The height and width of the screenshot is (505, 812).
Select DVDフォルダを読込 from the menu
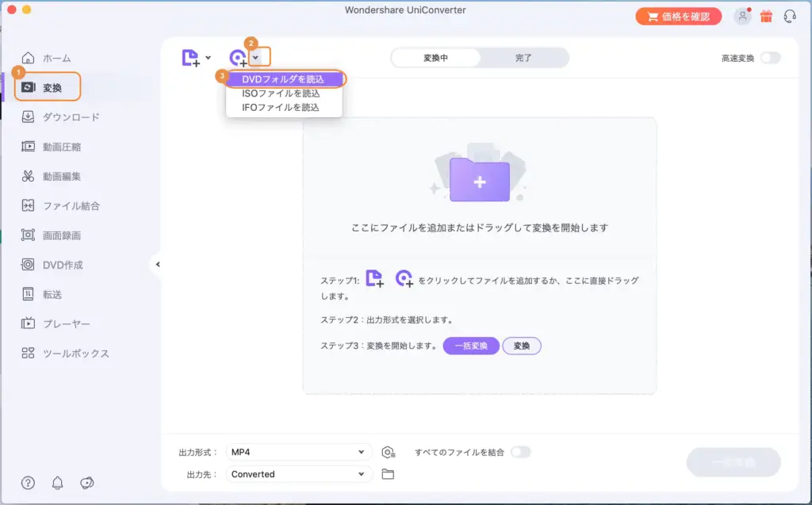283,79
